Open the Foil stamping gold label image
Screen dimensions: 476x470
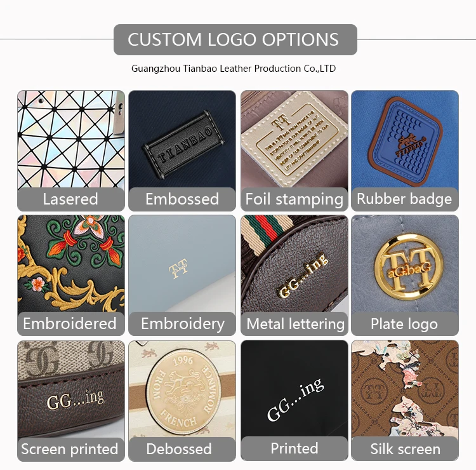point(294,139)
